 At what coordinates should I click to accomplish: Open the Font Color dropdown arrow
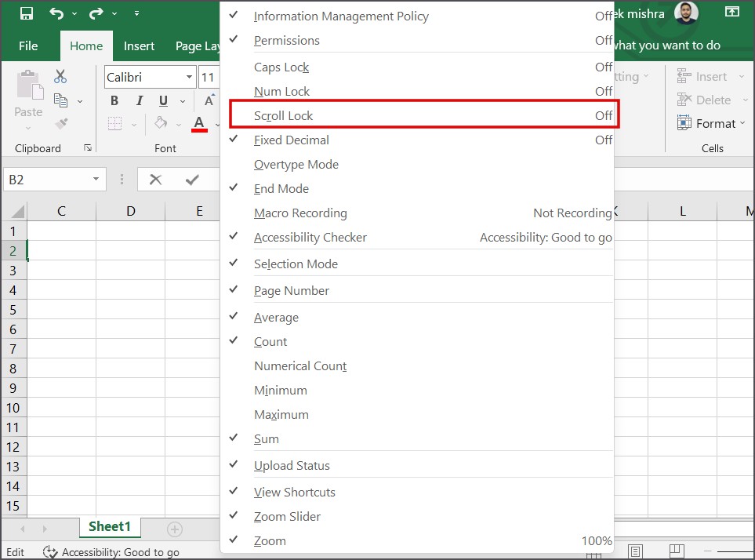point(217,123)
